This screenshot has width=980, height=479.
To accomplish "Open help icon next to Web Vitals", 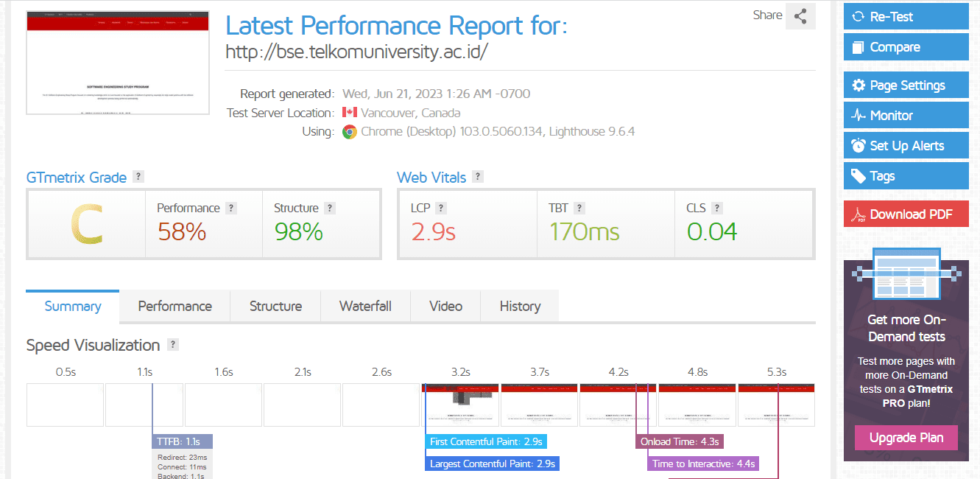I will (x=478, y=177).
